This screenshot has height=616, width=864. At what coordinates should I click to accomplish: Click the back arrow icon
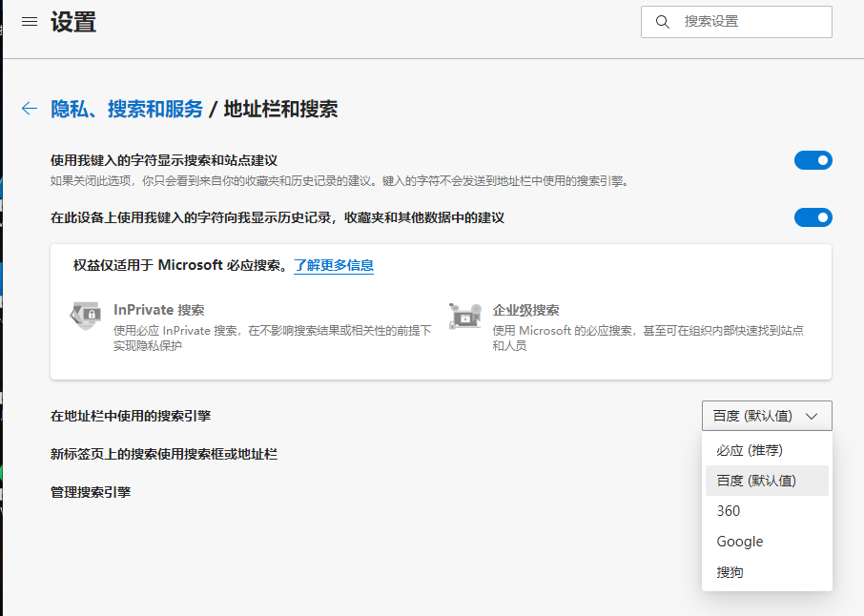(30, 109)
